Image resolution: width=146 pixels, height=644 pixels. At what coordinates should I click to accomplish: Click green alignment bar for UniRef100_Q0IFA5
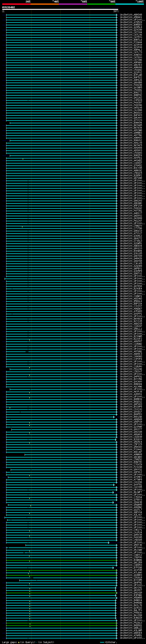coord(62,570)
